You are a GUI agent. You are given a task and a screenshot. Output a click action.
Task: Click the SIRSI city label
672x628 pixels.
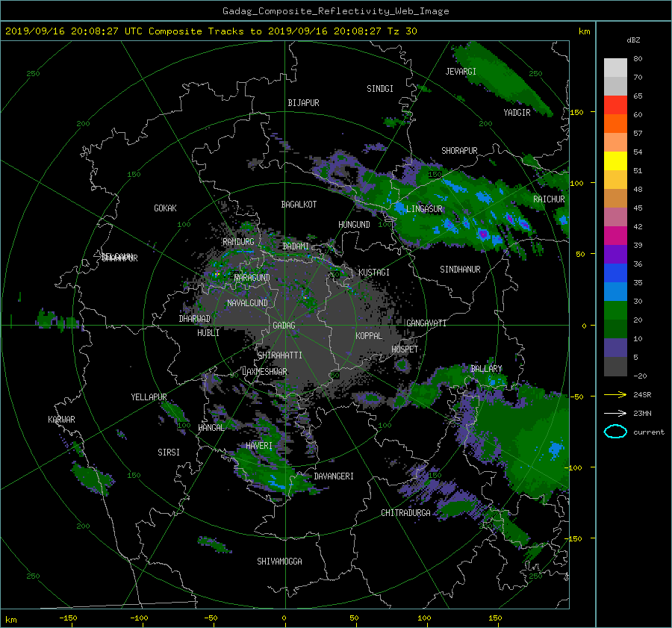click(x=169, y=453)
